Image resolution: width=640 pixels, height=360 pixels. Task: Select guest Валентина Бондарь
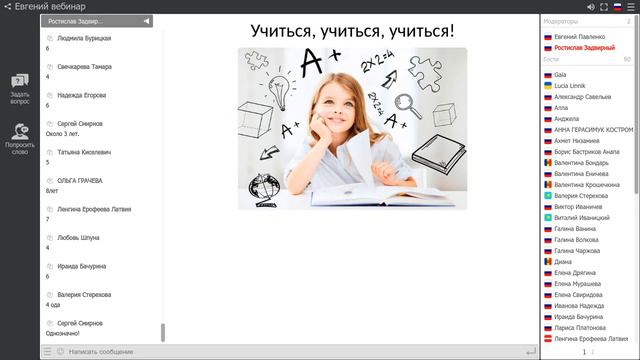(581, 163)
